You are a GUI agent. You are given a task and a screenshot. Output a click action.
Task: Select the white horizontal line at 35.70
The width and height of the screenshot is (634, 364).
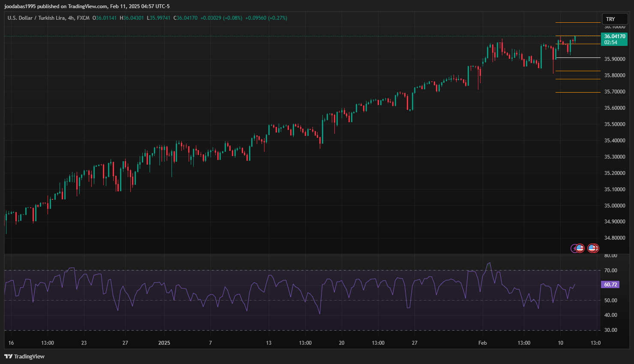pyautogui.click(x=578, y=92)
